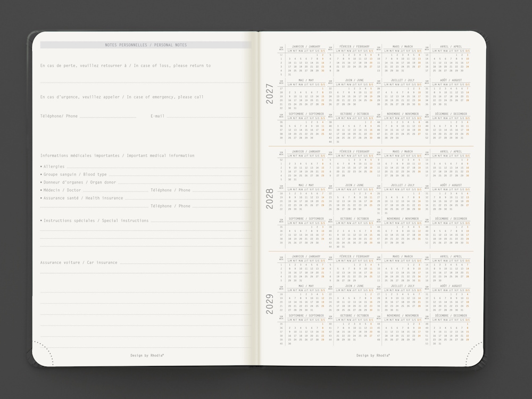532x399 pixels.
Task: Click 2029 "MARS / MARCH" month header
Action: tap(402, 256)
